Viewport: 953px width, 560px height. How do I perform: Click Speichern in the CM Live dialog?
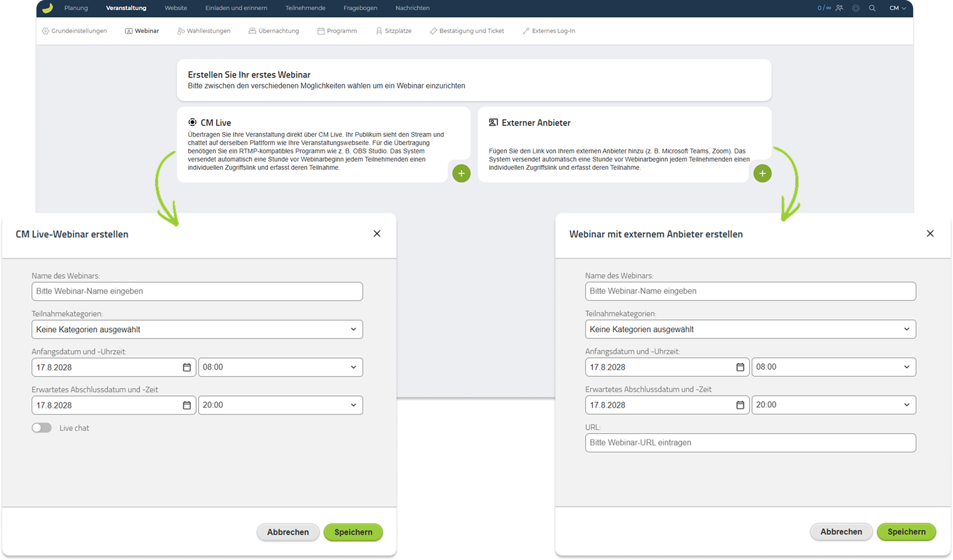click(x=353, y=532)
